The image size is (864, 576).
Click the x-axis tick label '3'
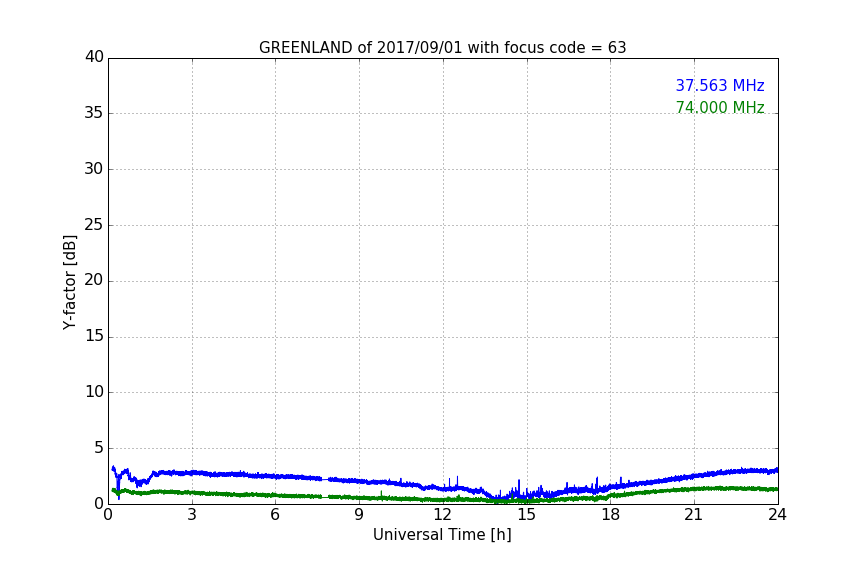click(192, 515)
